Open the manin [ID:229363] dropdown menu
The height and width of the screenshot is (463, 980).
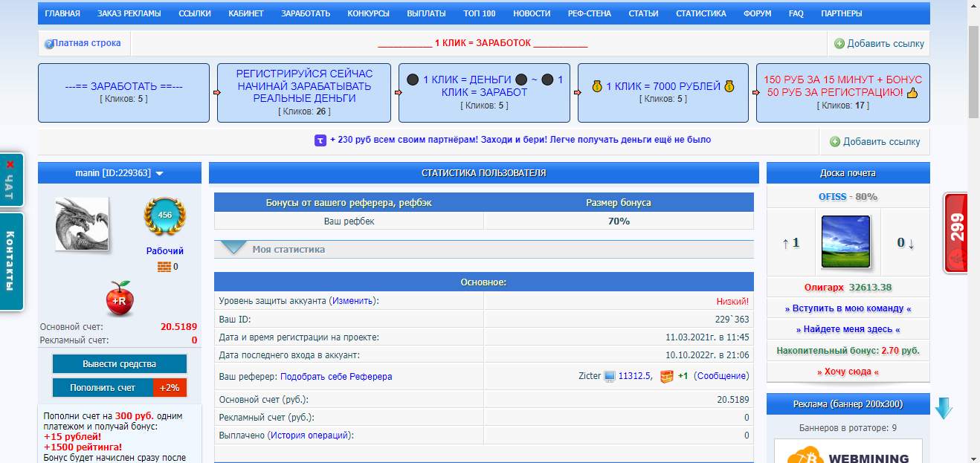coord(119,173)
